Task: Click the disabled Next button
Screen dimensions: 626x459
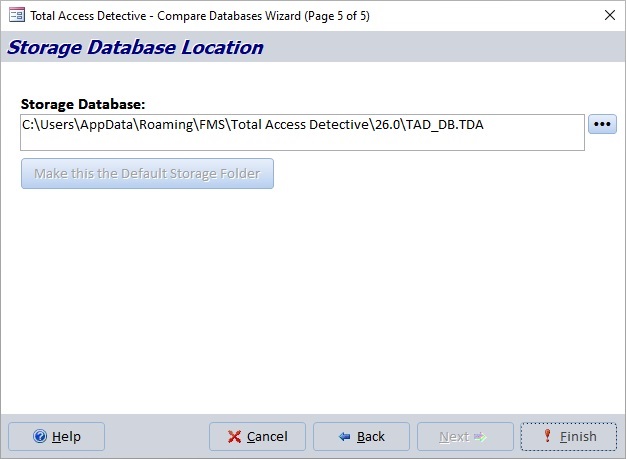Action: click(x=466, y=437)
